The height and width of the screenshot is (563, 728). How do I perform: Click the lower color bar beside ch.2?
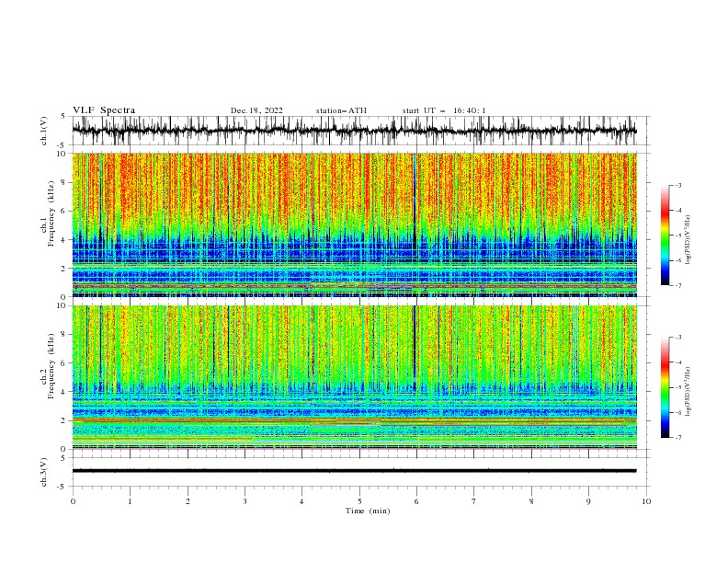click(665, 387)
